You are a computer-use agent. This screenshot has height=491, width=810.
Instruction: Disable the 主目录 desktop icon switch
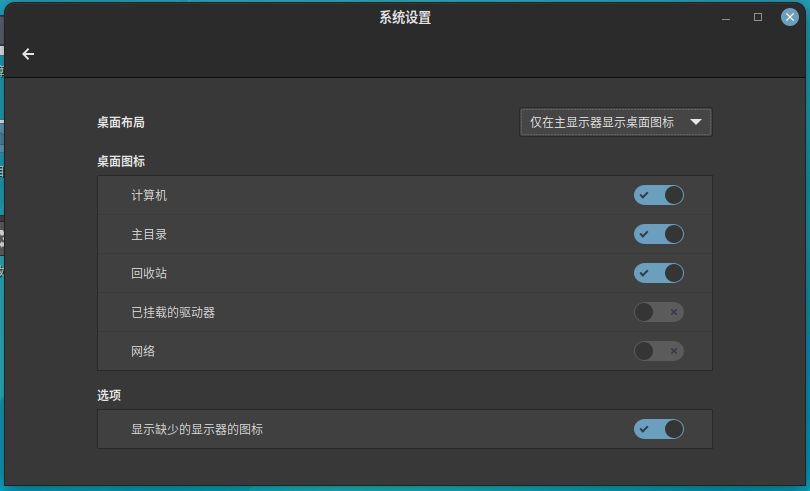pyautogui.click(x=658, y=234)
